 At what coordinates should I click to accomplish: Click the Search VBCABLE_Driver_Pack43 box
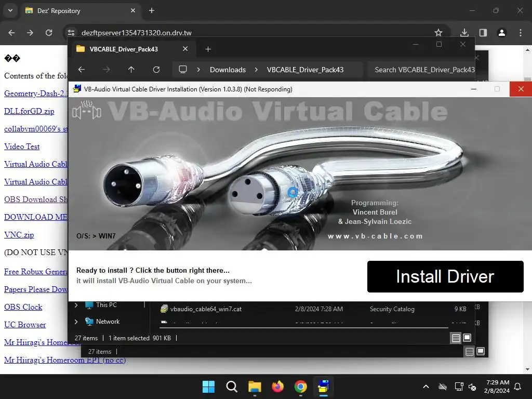pos(421,70)
